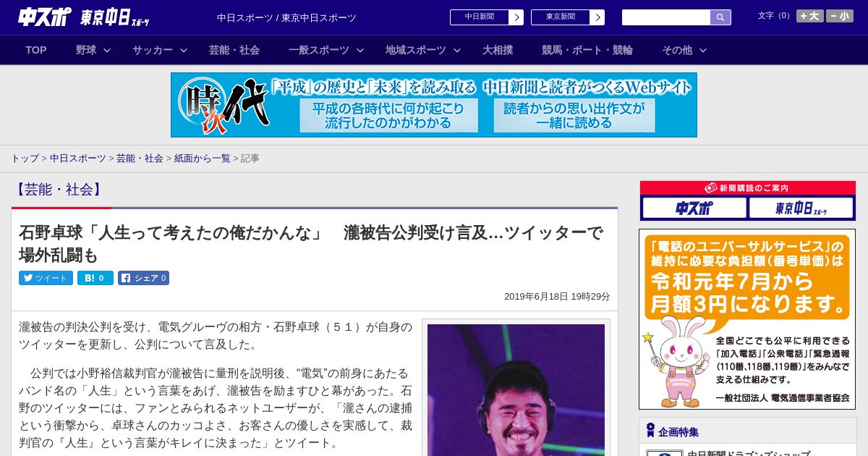This screenshot has height=456, width=868.
Task: Open the 東京新聞 arrow button
Action: (597, 17)
